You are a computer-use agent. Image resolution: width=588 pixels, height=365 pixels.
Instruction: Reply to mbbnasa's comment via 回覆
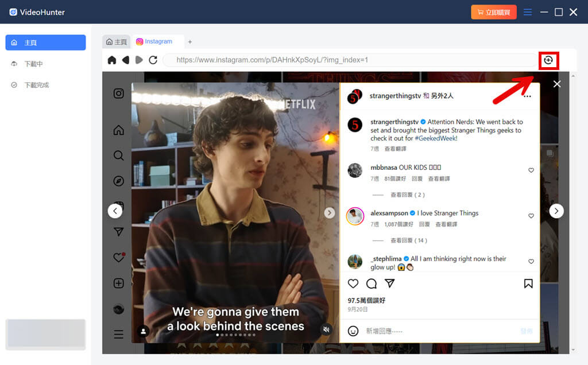pyautogui.click(x=417, y=178)
